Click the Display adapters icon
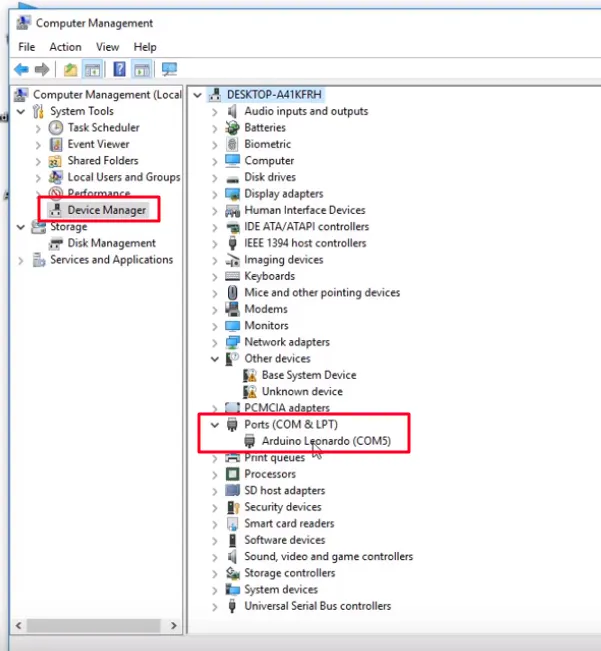 (232, 194)
